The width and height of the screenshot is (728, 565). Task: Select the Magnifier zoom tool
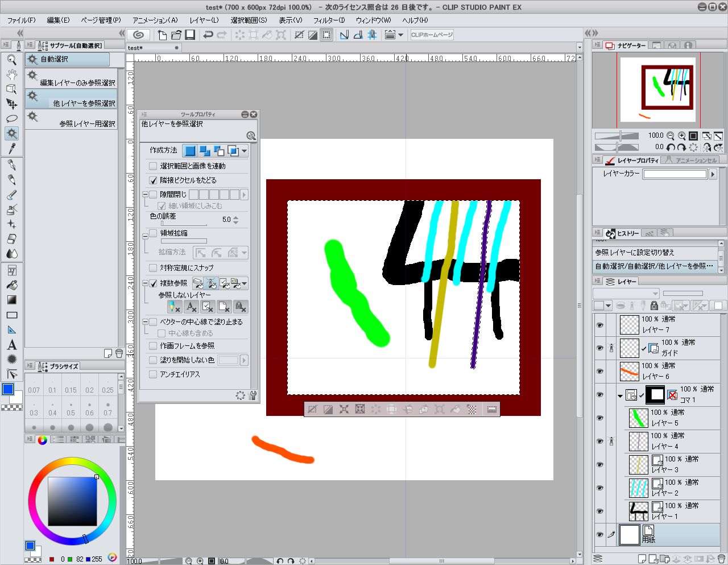12,59
